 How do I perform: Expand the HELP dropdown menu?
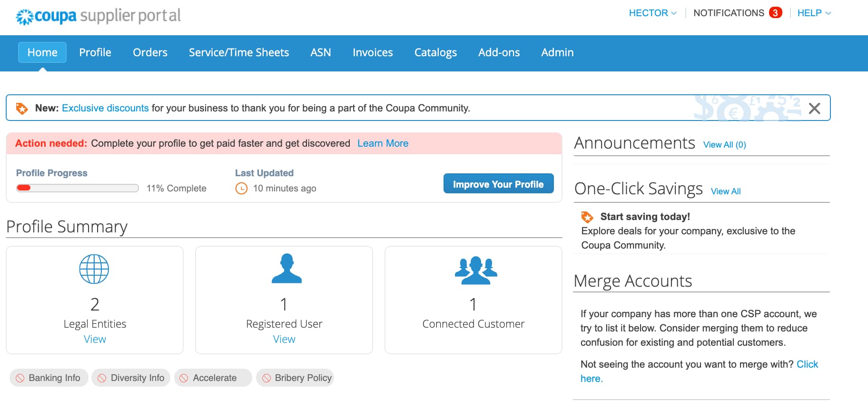(x=814, y=13)
